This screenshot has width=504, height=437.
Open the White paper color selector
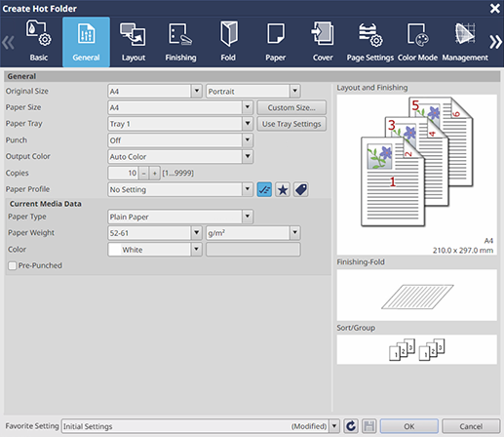[155, 250]
